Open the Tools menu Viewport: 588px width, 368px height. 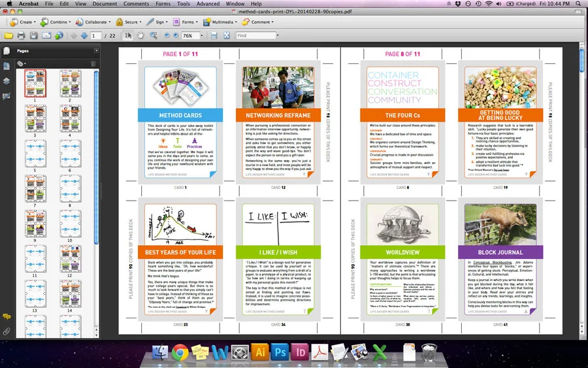(184, 4)
